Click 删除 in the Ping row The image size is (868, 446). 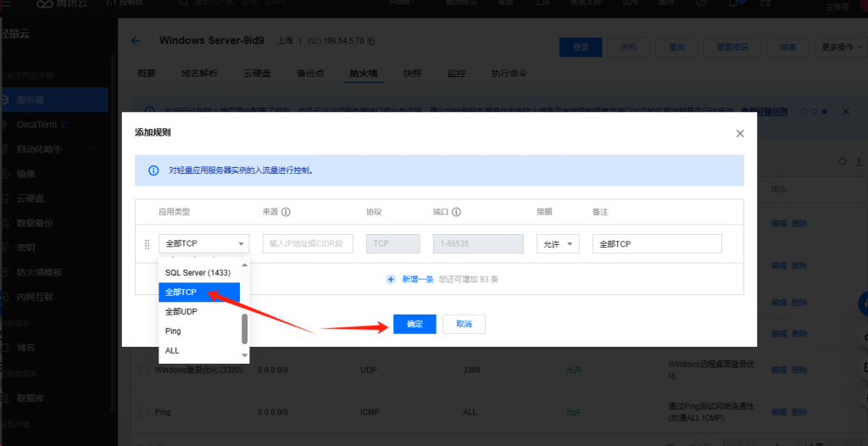(799, 412)
